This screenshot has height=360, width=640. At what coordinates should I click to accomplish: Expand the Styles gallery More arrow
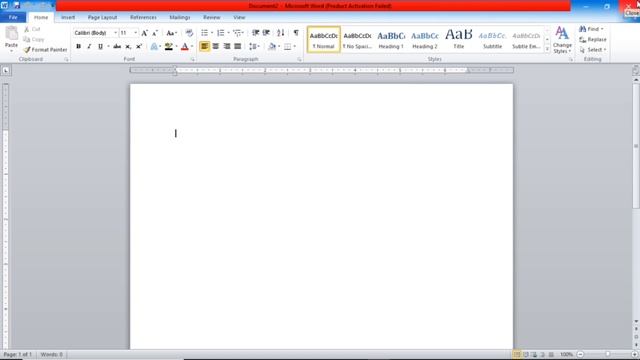click(x=547, y=49)
